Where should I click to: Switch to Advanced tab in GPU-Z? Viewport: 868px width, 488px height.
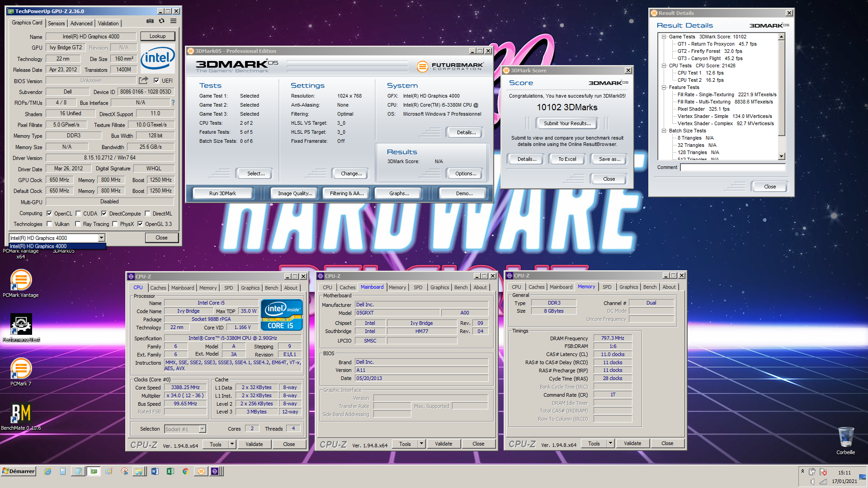click(x=81, y=23)
